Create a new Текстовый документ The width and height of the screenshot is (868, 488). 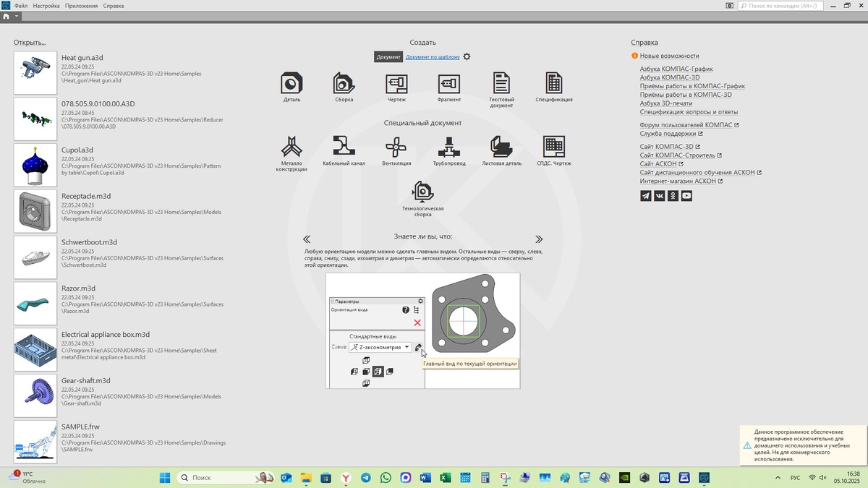click(501, 89)
